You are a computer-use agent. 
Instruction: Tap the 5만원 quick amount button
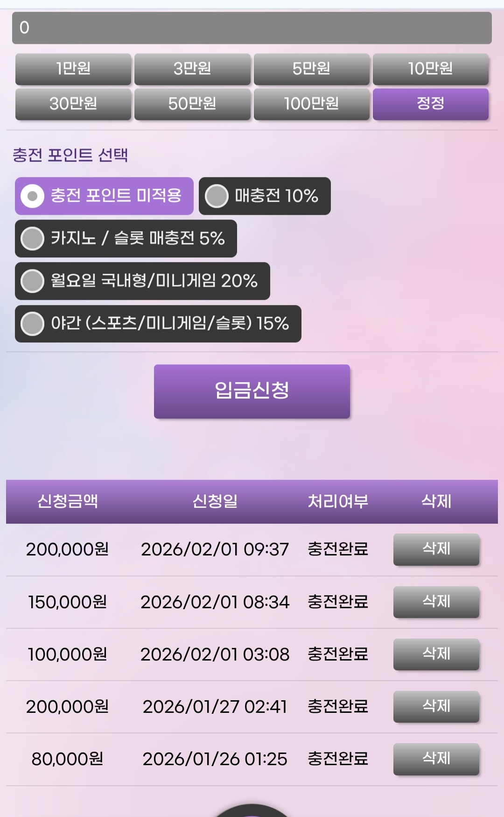tap(311, 69)
